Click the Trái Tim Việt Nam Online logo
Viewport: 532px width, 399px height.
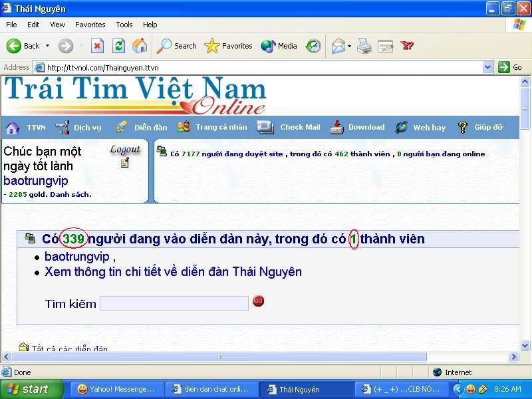click(135, 96)
